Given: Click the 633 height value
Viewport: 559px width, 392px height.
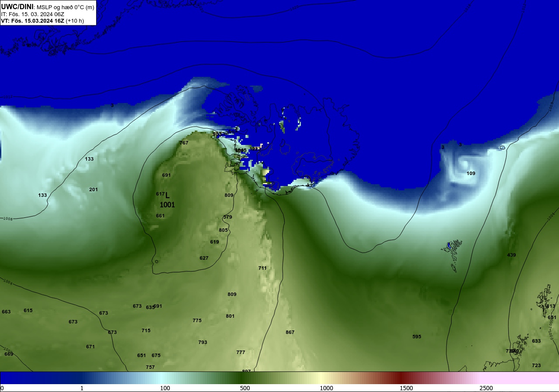Looking at the screenshot, I should click(x=536, y=341).
